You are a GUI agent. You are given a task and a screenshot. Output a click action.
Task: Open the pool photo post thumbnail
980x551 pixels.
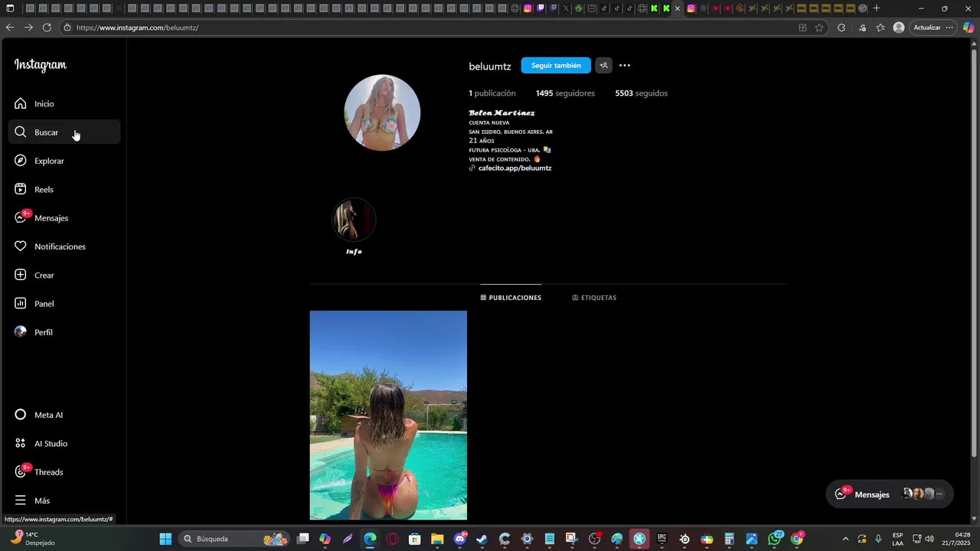pyautogui.click(x=388, y=416)
